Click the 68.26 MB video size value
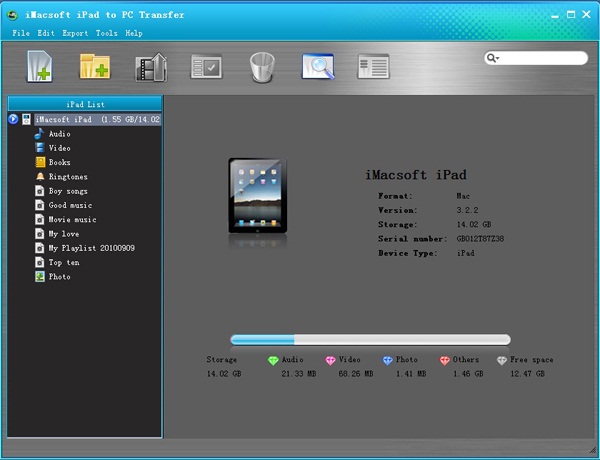This screenshot has height=460, width=600. pos(356,374)
